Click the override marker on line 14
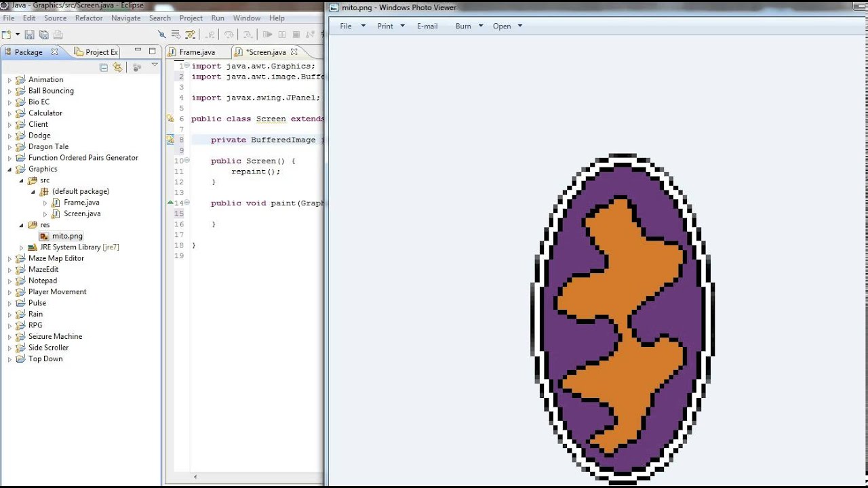868x488 pixels. point(170,203)
